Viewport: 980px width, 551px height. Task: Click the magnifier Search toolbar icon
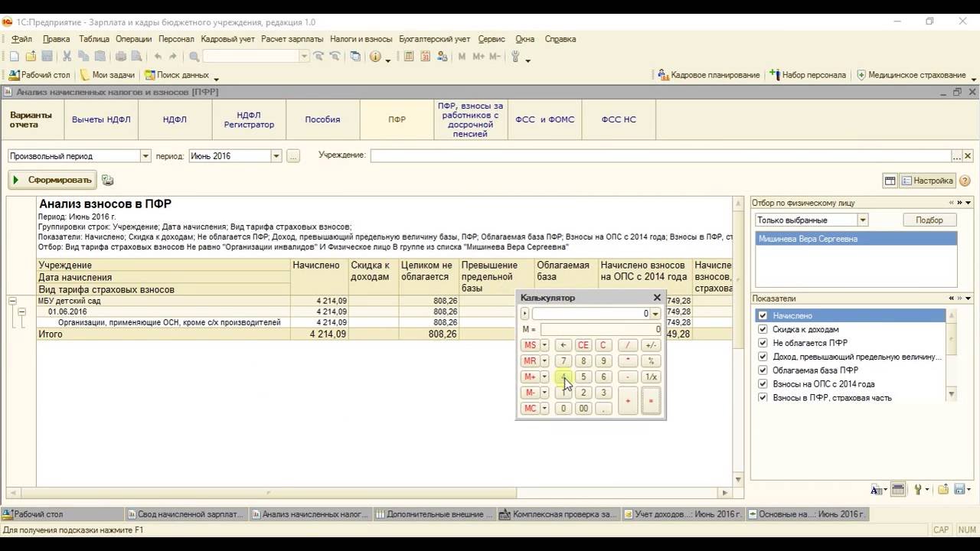pyautogui.click(x=194, y=57)
